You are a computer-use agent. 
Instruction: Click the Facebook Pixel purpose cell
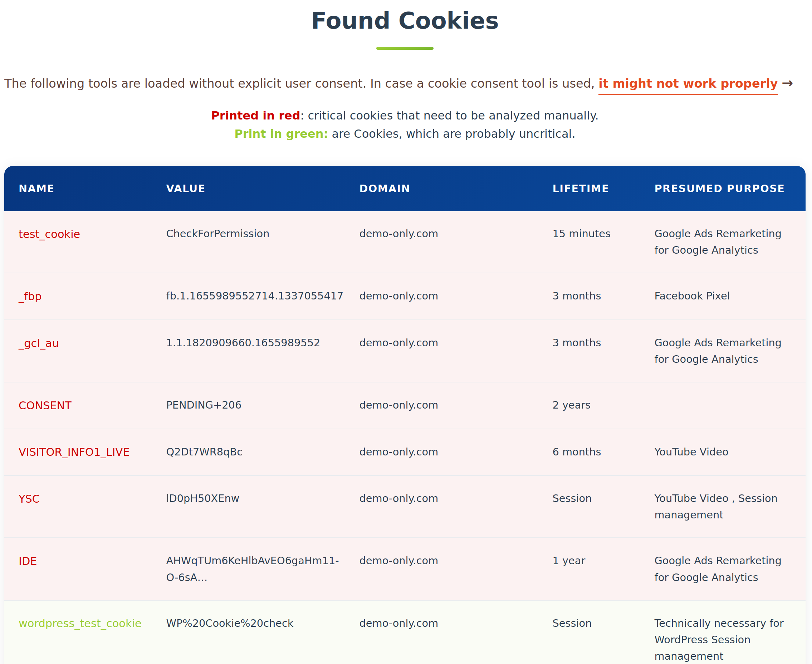point(692,296)
